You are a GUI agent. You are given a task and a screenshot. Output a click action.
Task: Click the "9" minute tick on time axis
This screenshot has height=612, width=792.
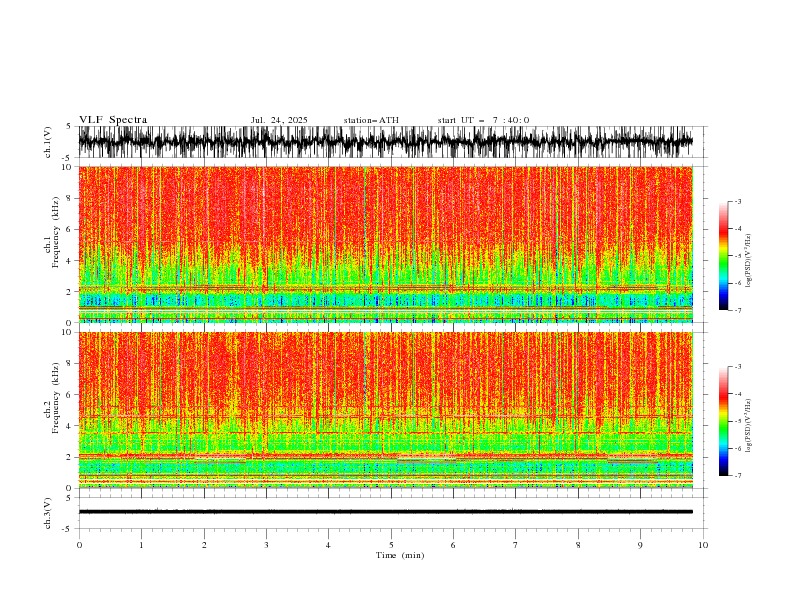640,545
